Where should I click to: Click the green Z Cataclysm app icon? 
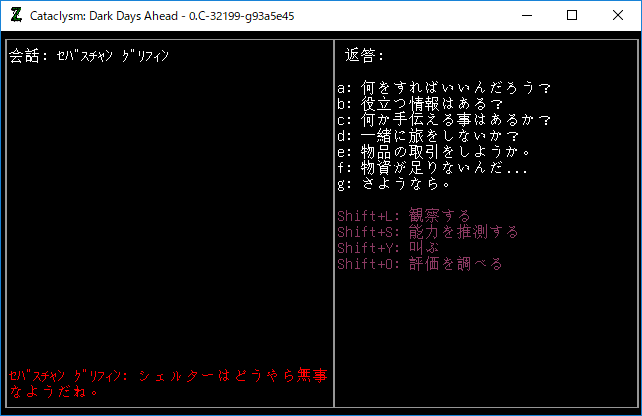point(16,16)
